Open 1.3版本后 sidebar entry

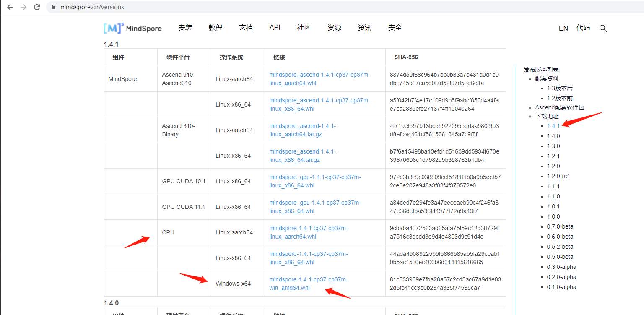[x=560, y=88]
